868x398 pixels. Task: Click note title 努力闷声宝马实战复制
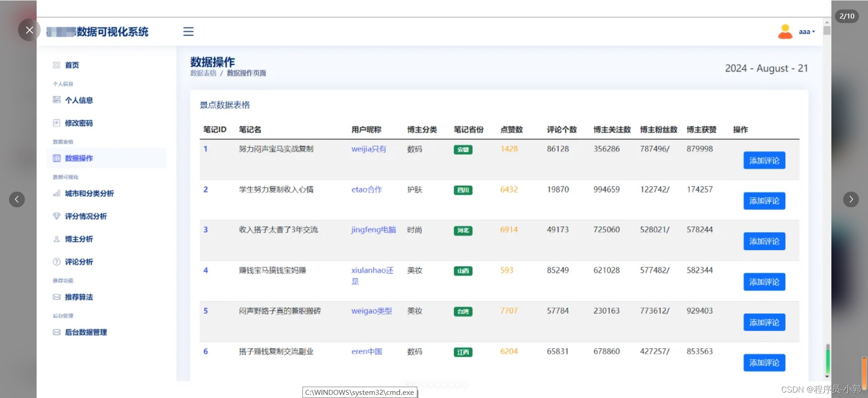tap(276, 149)
